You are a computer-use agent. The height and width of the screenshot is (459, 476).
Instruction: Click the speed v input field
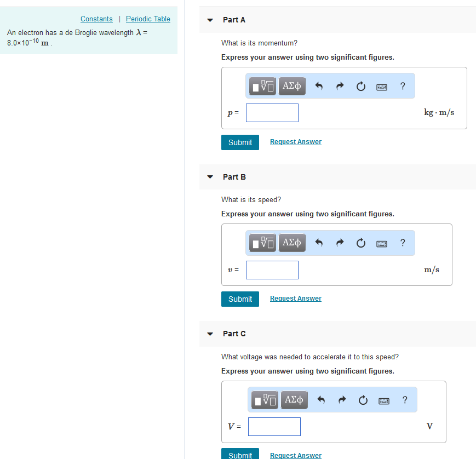coord(272,269)
